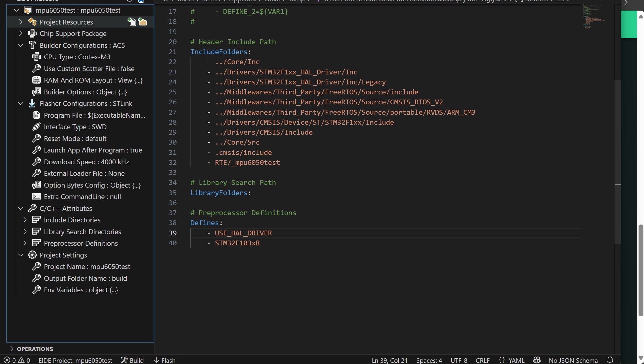644x364 pixels.
Task: Click the ../Core/Inc path on line 22
Action: point(237,61)
